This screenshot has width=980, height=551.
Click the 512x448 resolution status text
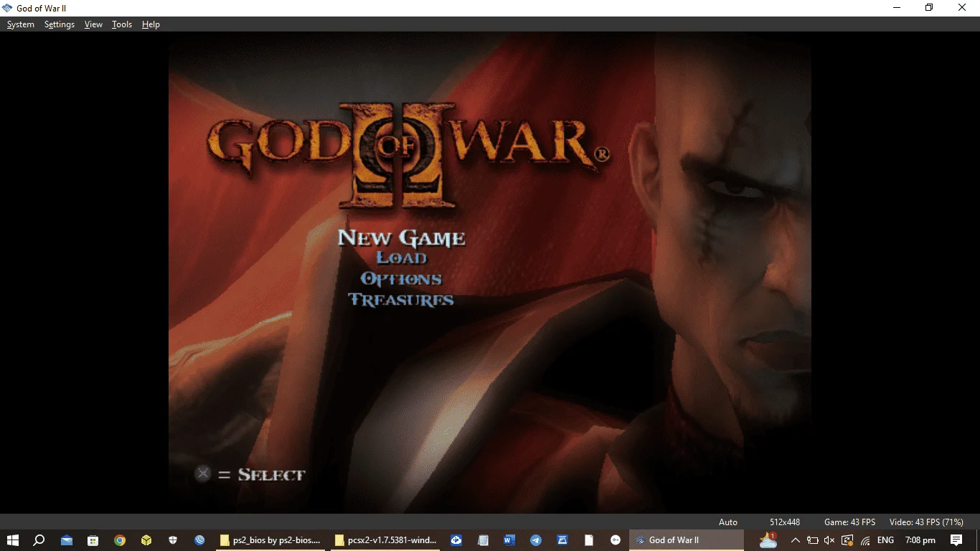785,522
